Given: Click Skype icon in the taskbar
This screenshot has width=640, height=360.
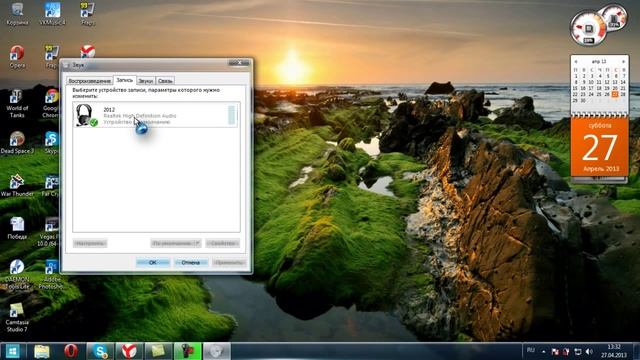Looking at the screenshot, I should [x=100, y=351].
